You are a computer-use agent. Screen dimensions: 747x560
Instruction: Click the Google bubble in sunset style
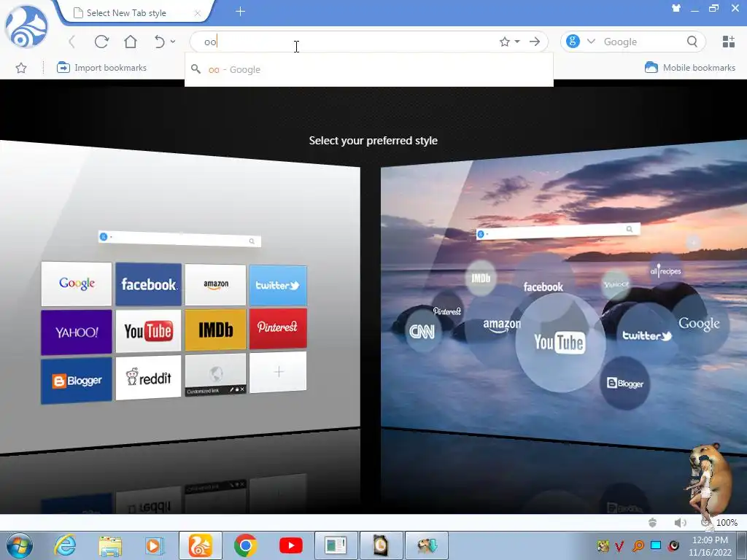tap(699, 324)
